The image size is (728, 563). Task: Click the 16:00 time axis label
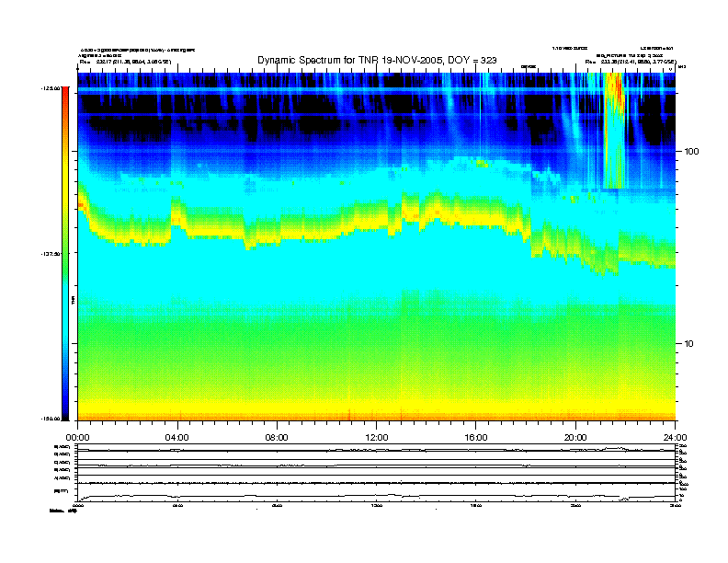pyautogui.click(x=476, y=438)
